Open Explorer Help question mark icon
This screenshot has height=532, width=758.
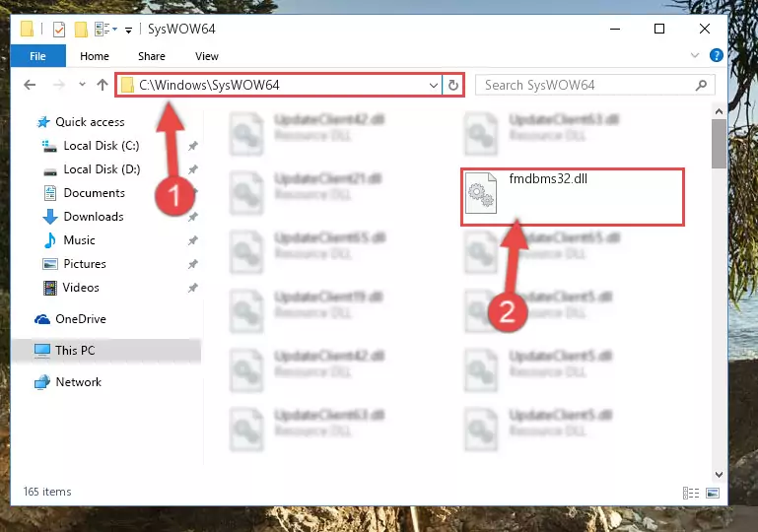(716, 55)
